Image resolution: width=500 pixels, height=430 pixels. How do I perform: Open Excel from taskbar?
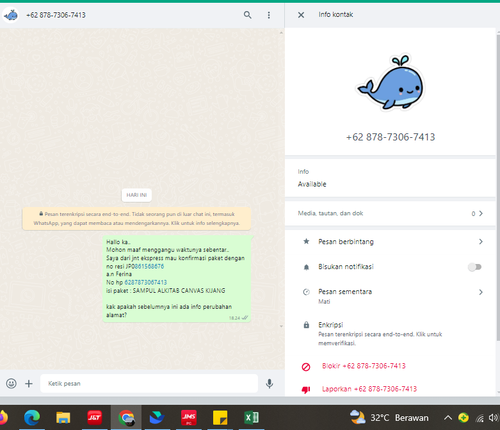click(x=251, y=418)
